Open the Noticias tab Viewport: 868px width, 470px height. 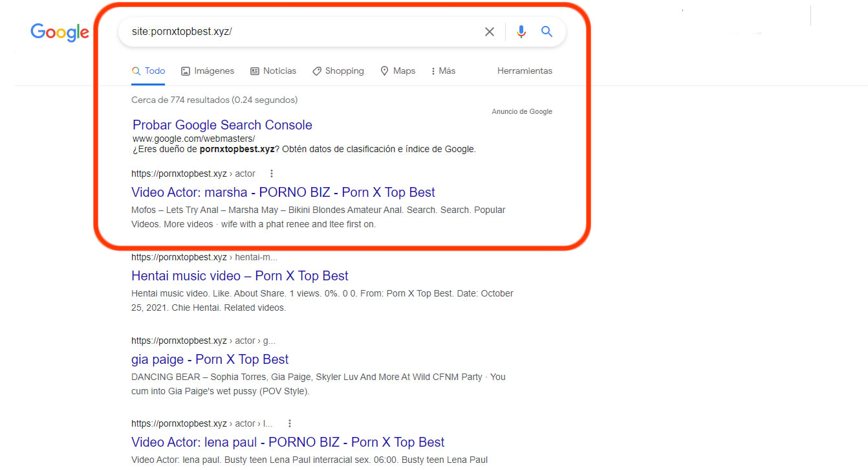point(273,71)
